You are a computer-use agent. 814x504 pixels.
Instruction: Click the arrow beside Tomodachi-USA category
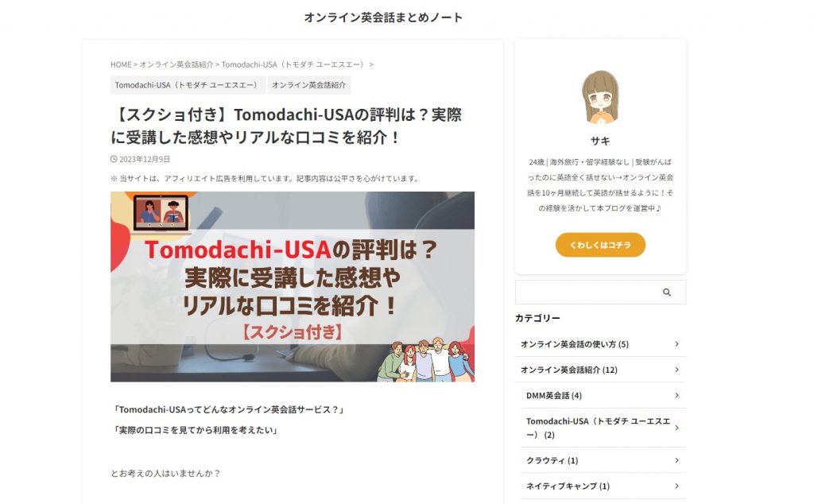tap(676, 428)
